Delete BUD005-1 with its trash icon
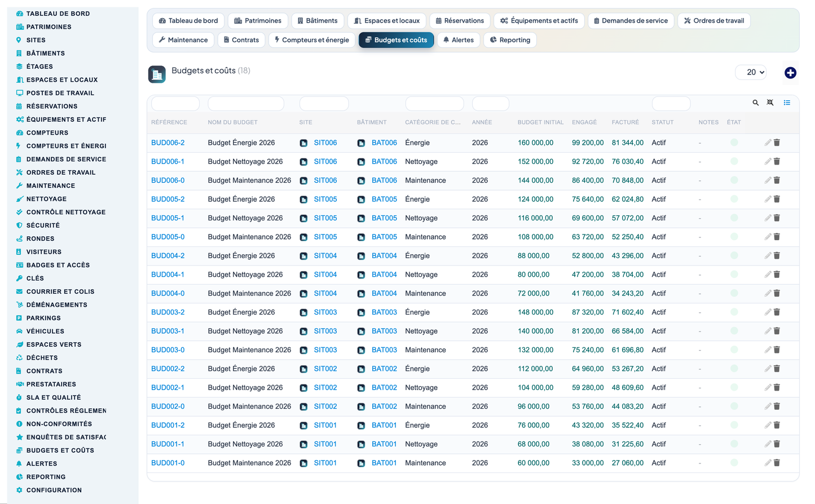Image resolution: width=815 pixels, height=504 pixels. tap(777, 218)
